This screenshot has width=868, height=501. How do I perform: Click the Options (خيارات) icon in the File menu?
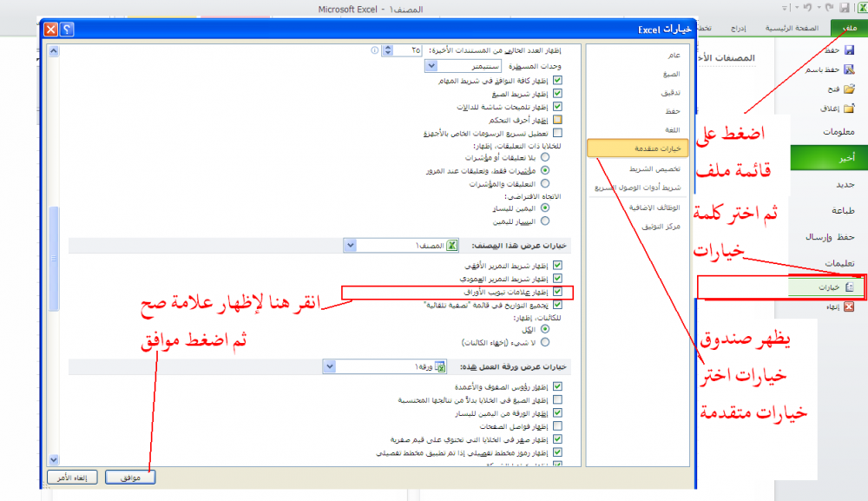(x=849, y=287)
